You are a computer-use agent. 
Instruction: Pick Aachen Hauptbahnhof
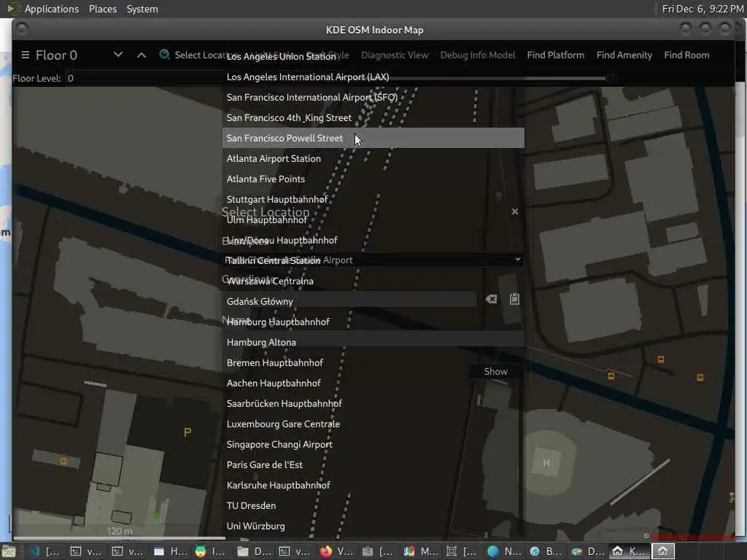(x=373, y=384)
